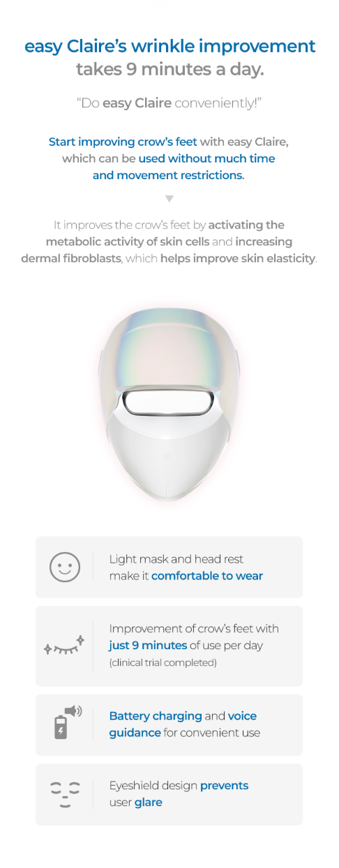This screenshot has height=868, width=339.
Task: Click the closed eyelash sparkle icon
Action: [x=64, y=646]
